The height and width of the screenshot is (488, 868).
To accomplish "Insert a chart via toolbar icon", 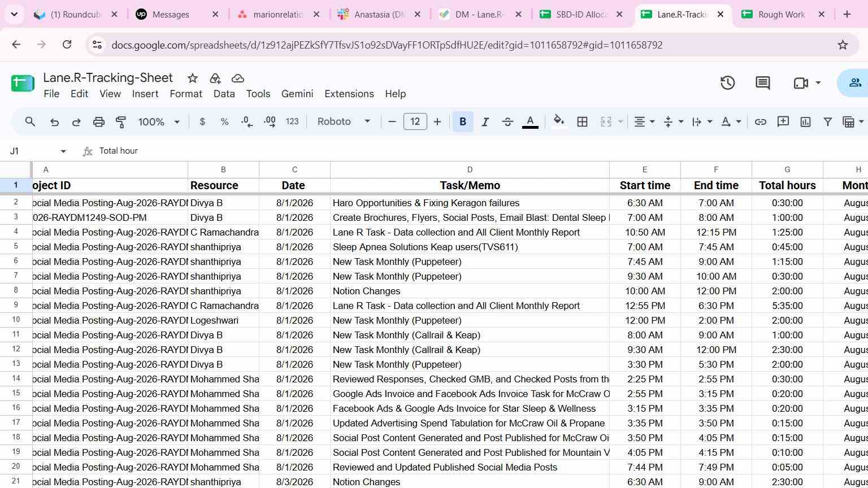I will click(x=805, y=122).
